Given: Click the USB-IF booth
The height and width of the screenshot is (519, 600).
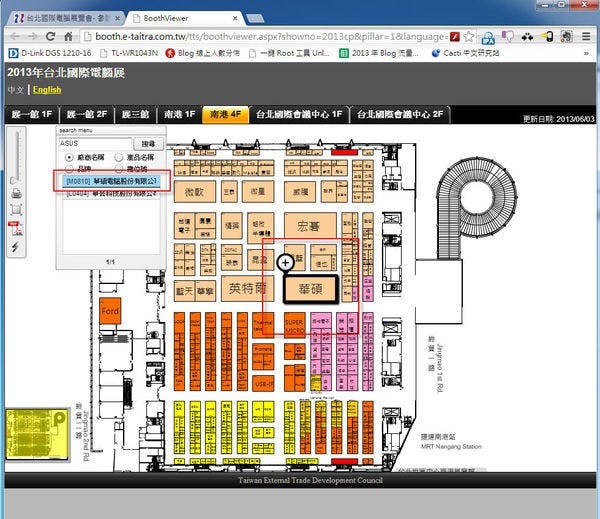Looking at the screenshot, I should [x=264, y=383].
